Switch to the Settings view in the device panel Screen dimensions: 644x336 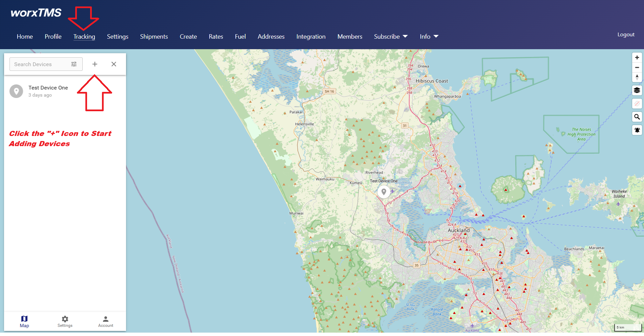click(65, 321)
